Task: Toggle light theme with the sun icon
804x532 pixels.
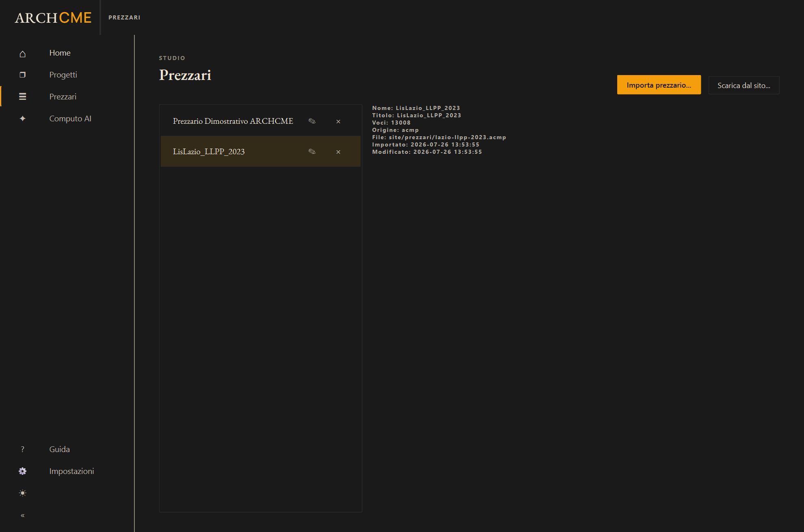Action: point(23,493)
